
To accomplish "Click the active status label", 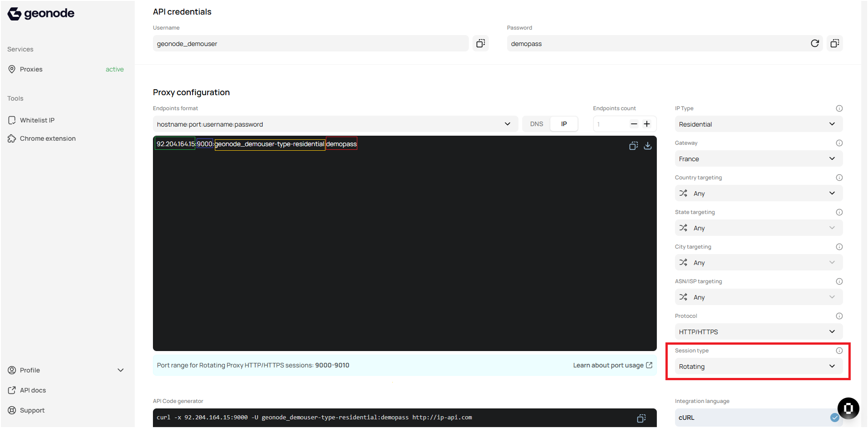I will click(x=115, y=69).
